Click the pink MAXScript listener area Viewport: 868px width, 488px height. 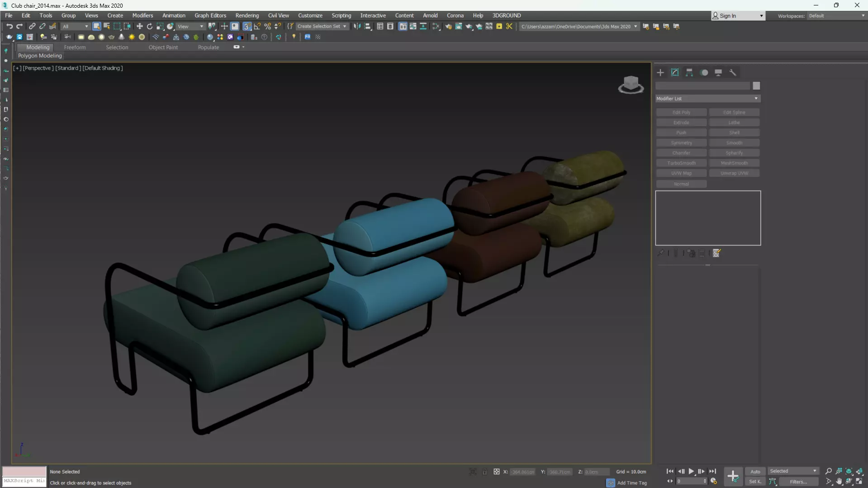click(x=24, y=471)
